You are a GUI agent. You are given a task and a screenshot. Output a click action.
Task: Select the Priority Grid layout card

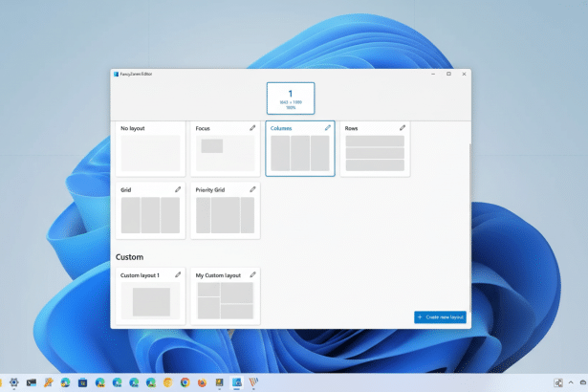[x=226, y=210]
